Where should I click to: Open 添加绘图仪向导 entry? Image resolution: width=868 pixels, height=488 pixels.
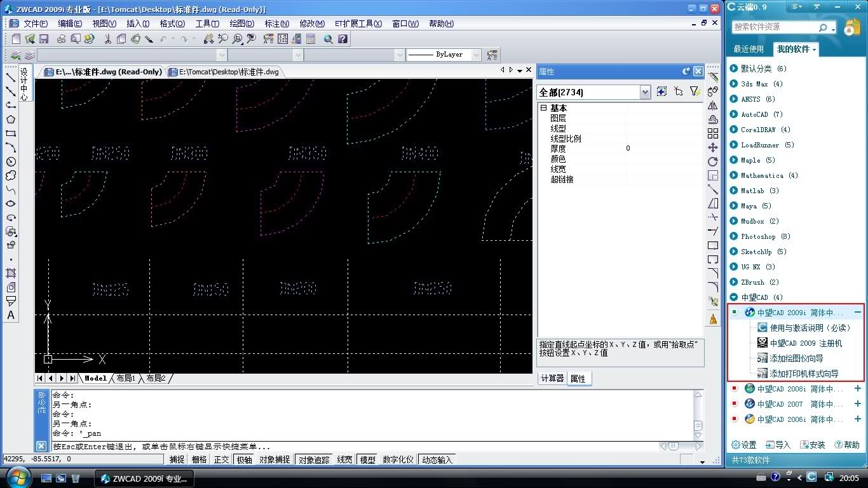(x=797, y=358)
